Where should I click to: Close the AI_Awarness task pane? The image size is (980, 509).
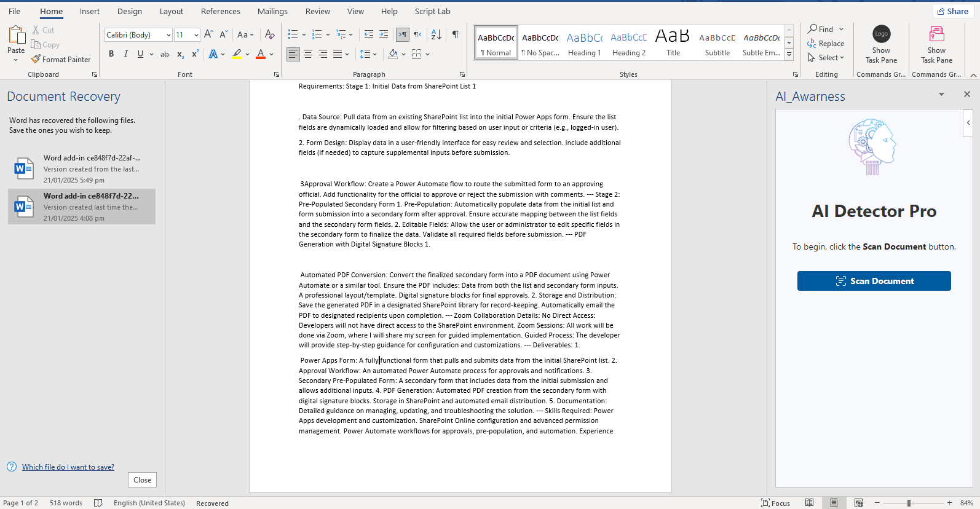click(967, 94)
